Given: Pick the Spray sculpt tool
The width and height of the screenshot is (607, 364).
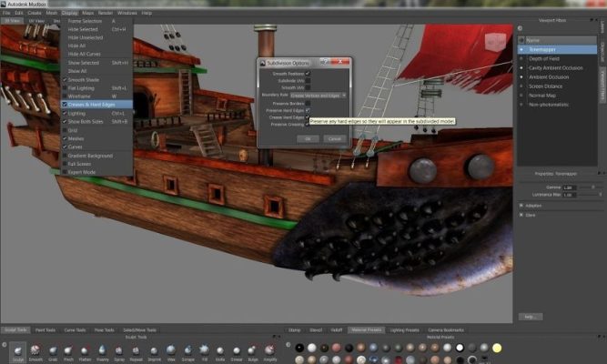Looking at the screenshot, I should click(119, 349).
